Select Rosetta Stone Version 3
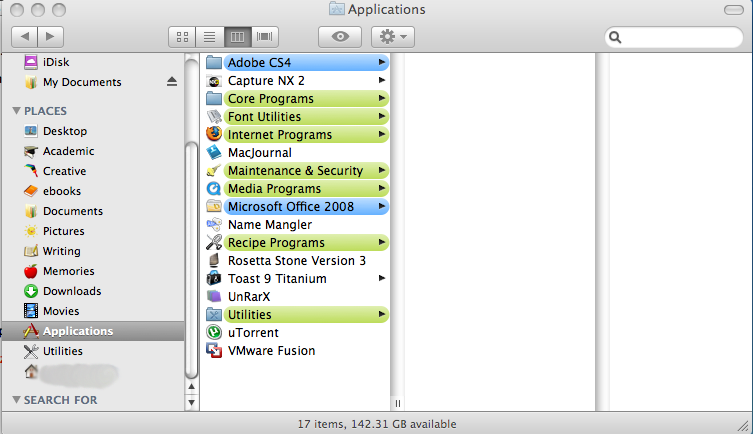 (297, 261)
